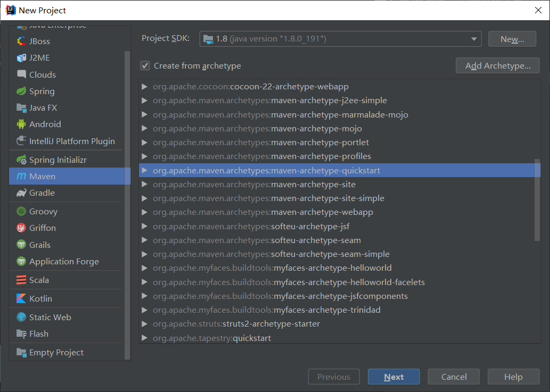Viewport: 550px width, 392px height.
Task: Close the New Project dialog
Action: pos(538,10)
